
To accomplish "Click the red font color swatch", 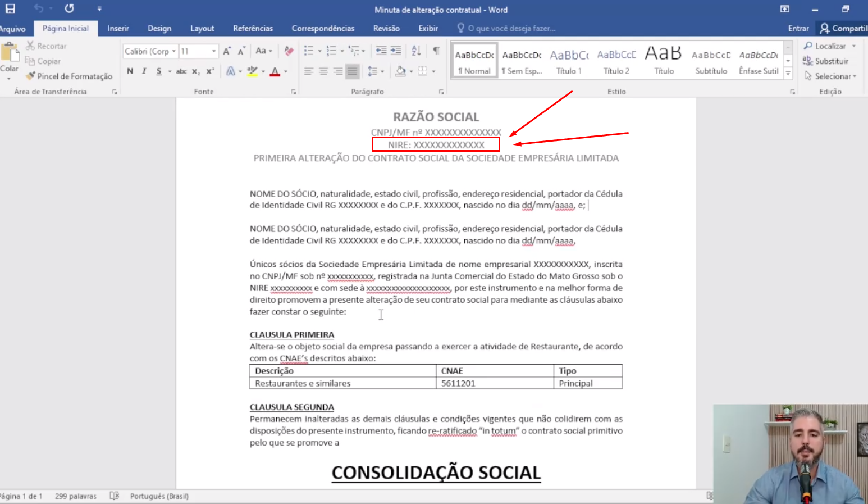I will tap(275, 72).
